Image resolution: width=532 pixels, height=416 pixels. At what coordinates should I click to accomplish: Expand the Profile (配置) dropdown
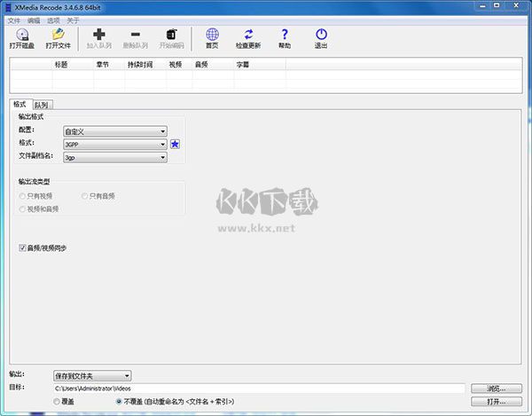coord(115,131)
